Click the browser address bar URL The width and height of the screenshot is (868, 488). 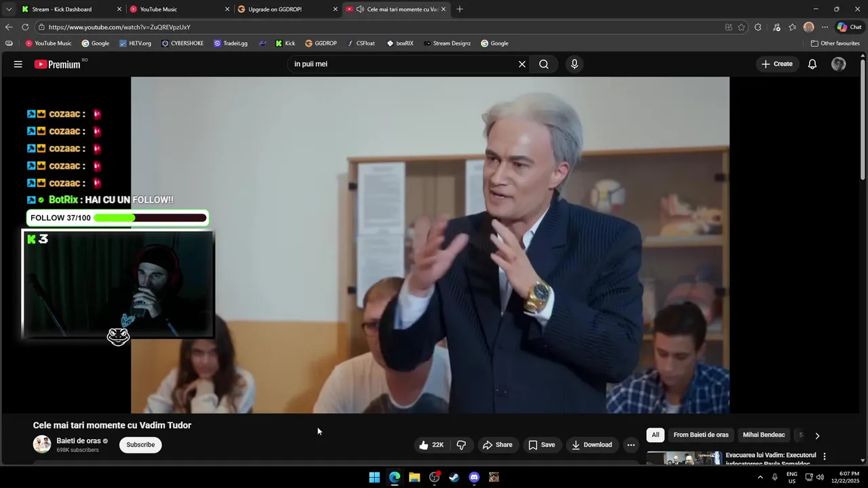[119, 27]
